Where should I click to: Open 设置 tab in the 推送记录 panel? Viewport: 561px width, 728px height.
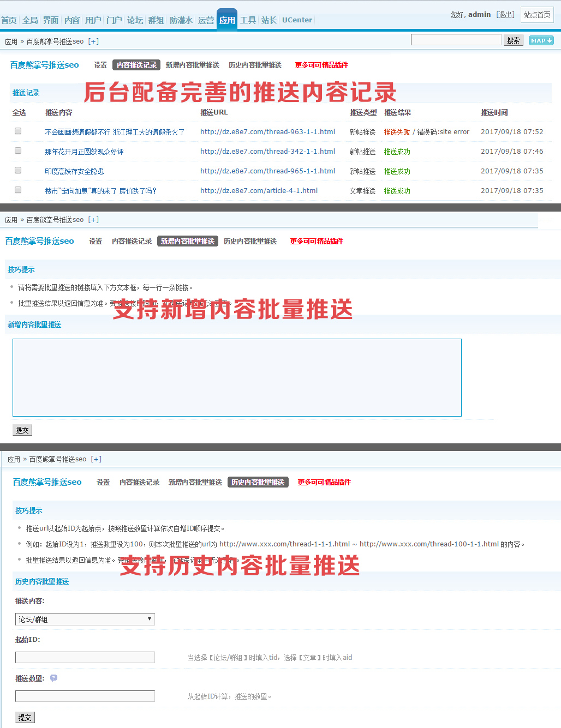click(x=100, y=65)
